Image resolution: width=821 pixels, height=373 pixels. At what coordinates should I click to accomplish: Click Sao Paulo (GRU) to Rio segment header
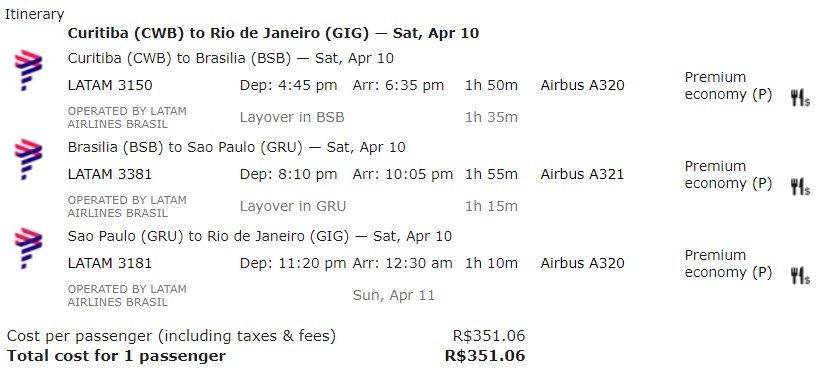(x=260, y=236)
